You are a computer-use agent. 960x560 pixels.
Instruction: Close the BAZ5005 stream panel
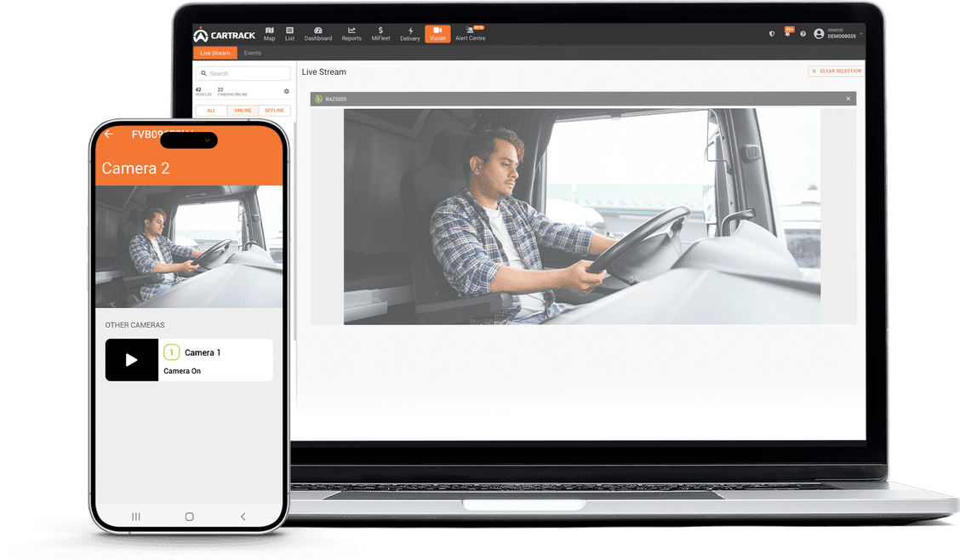click(848, 99)
